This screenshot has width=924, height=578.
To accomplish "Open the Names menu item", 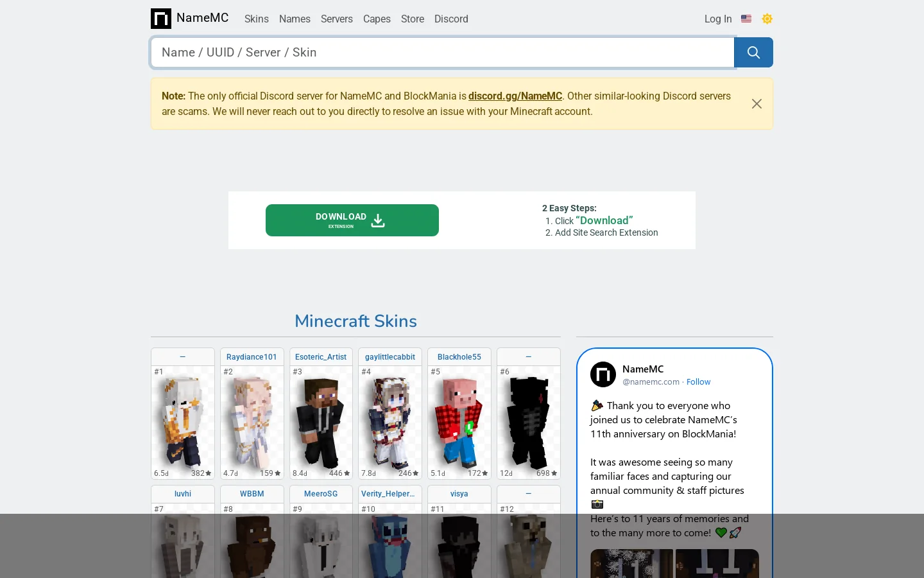I will (295, 19).
